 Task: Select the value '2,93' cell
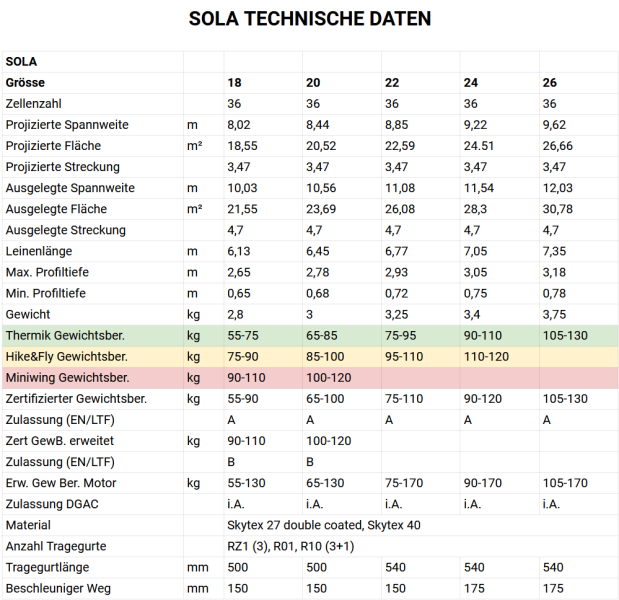coord(396,272)
